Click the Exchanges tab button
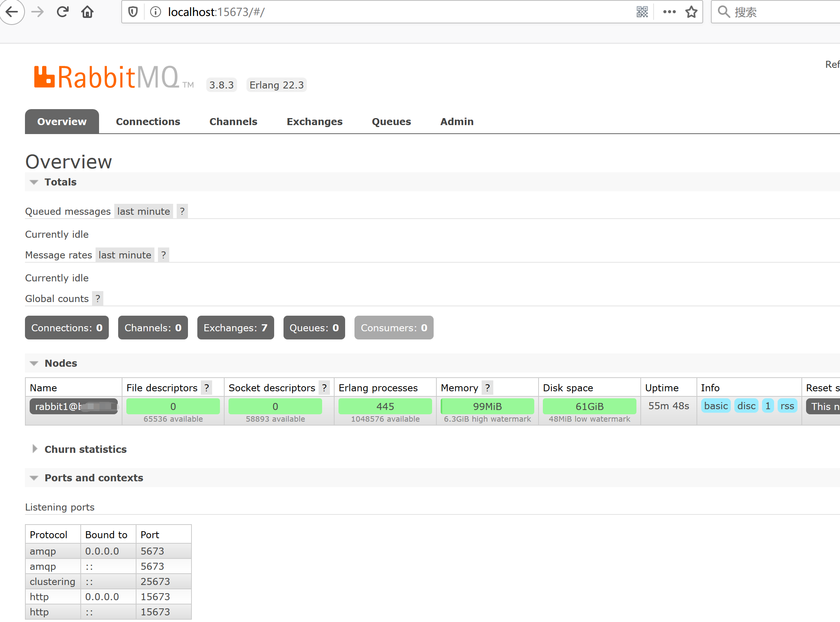The image size is (840, 622). coord(314,121)
